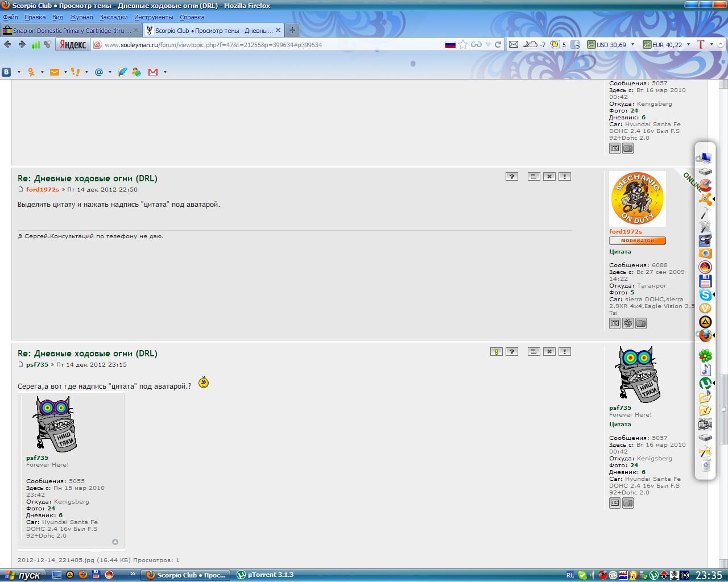Click the report post exclamation icon on ford1972s's post
Image resolution: width=728 pixels, height=582 pixels.
(564, 177)
